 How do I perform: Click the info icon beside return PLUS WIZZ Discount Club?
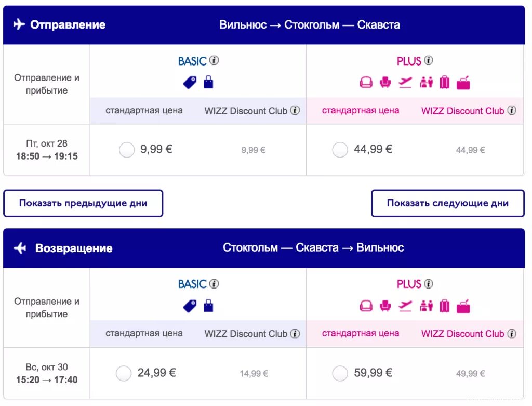tap(512, 333)
